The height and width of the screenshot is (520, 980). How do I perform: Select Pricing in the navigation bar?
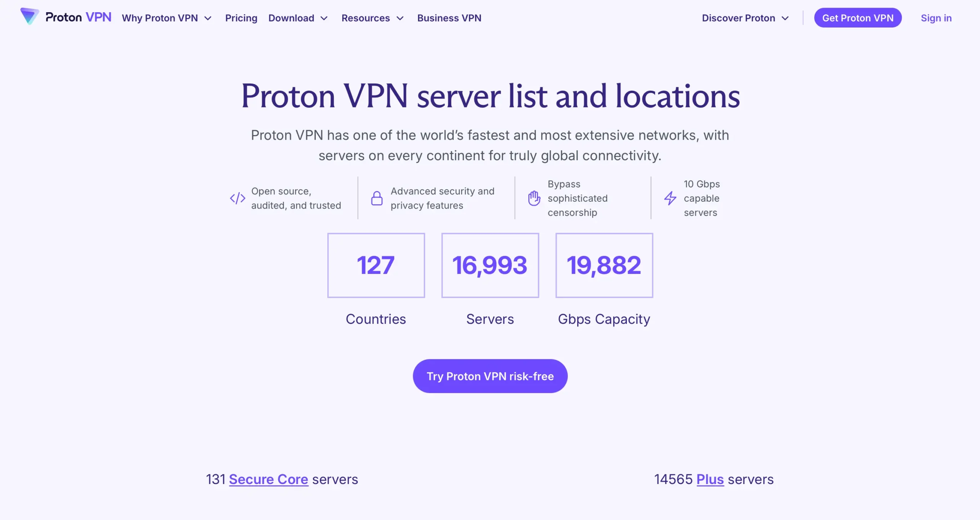(x=241, y=18)
